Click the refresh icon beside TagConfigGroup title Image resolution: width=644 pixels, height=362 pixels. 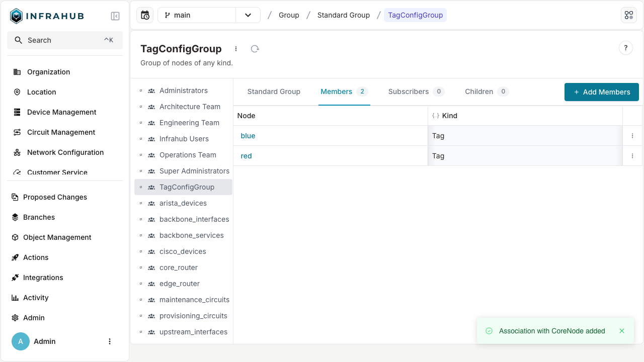click(255, 49)
